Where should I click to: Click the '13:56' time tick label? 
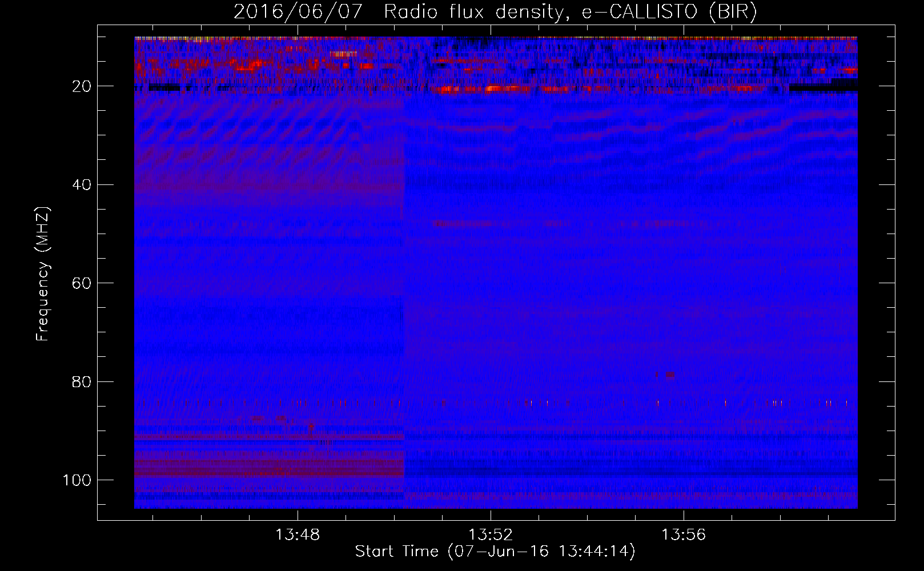click(x=684, y=535)
